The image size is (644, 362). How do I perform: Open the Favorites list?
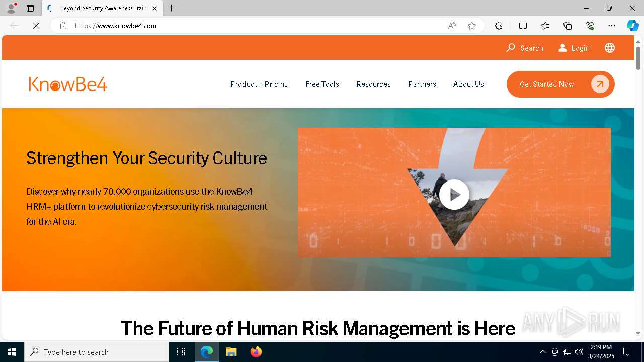tap(545, 26)
